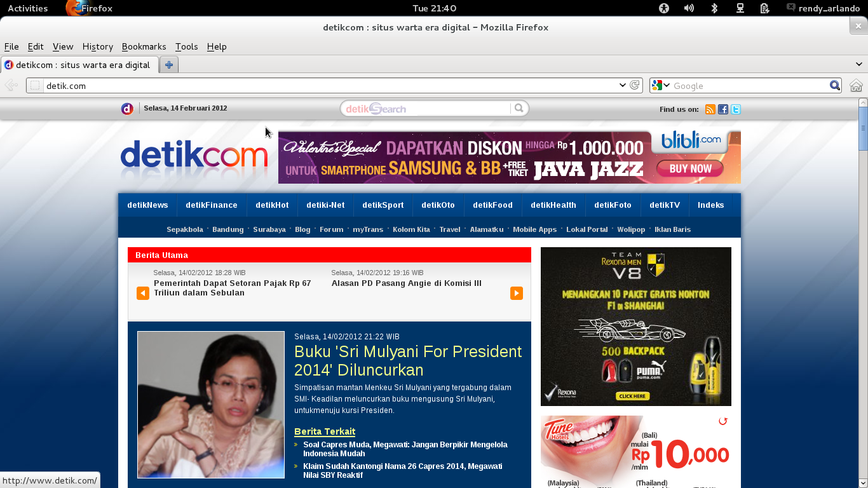Open the Firefox home page icon
Image resolution: width=868 pixels, height=488 pixels.
pos(856,85)
